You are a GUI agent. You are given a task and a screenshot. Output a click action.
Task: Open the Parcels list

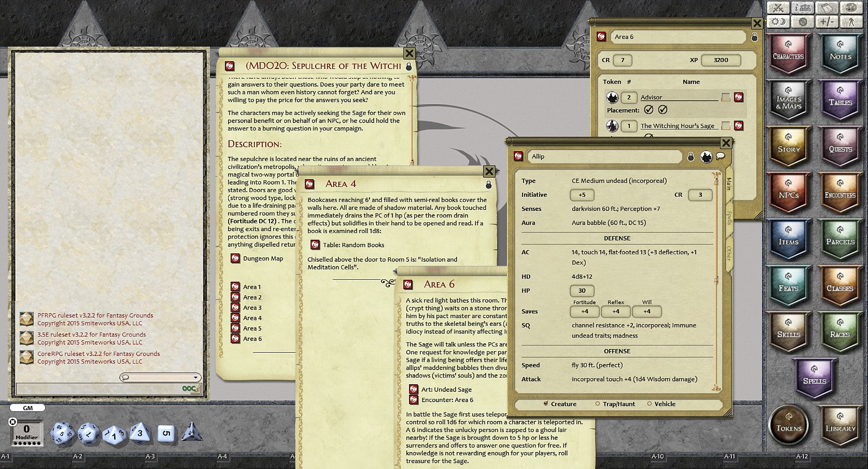(840, 240)
